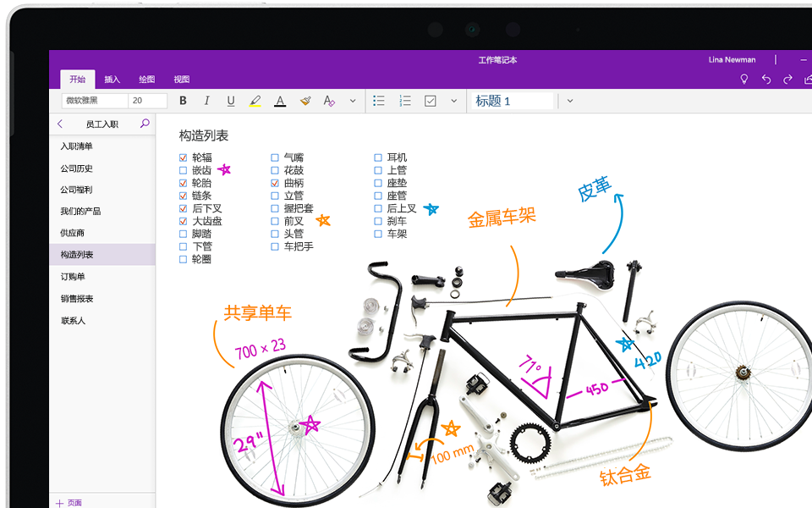The width and height of the screenshot is (812, 508).
Task: Check the 轮圈 checkbox
Action: coord(183,259)
